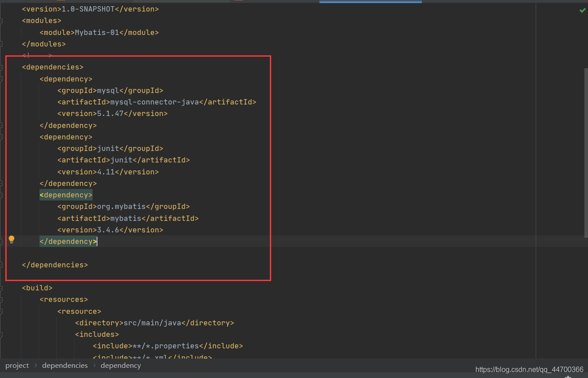Click the 1.0-SNAPSHOT version line
Image resolution: width=588 pixels, height=378 pixels.
coord(90,9)
